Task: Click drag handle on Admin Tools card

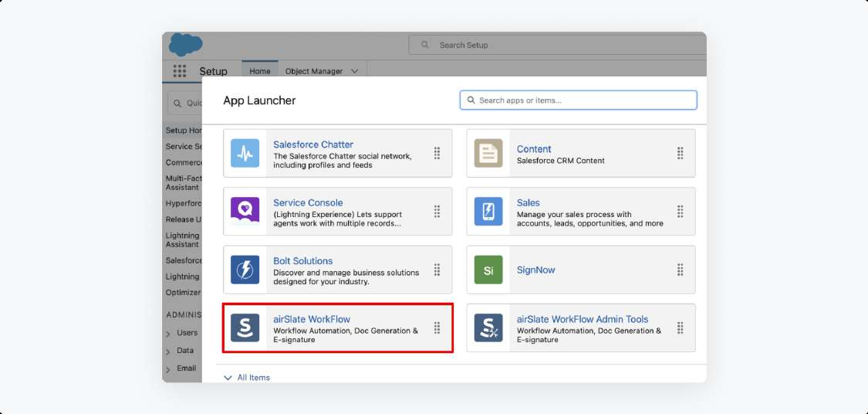Action: (681, 327)
